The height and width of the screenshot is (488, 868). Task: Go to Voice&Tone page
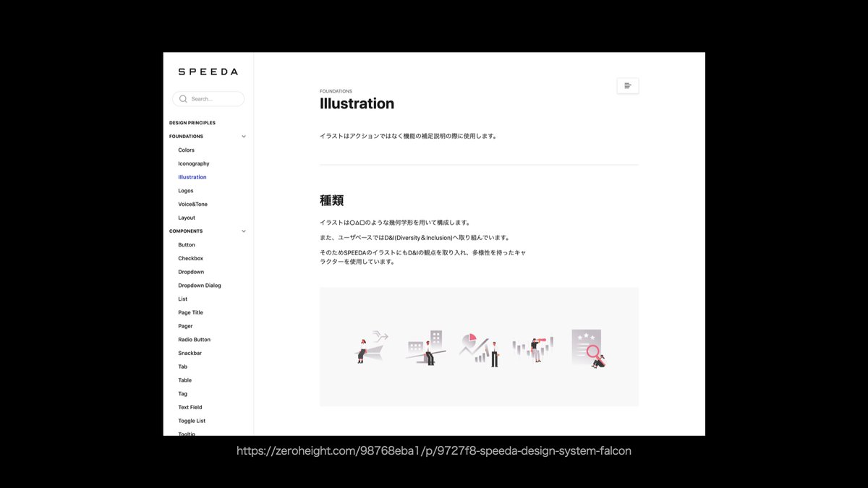click(x=192, y=205)
